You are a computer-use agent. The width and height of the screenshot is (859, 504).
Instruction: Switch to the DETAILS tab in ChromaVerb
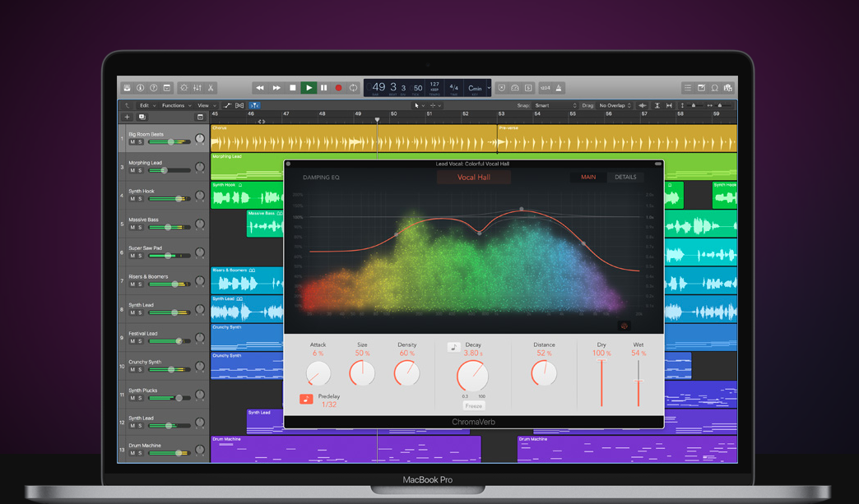(x=625, y=178)
